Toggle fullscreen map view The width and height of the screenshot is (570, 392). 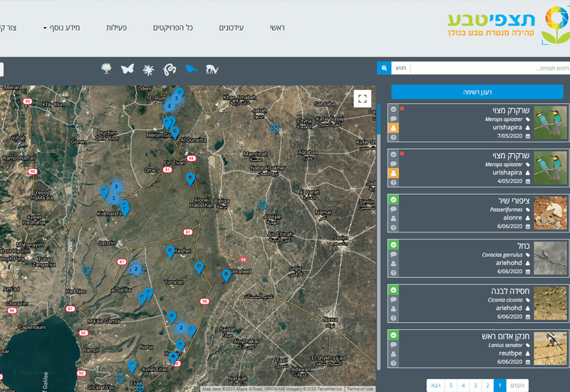coord(363,98)
